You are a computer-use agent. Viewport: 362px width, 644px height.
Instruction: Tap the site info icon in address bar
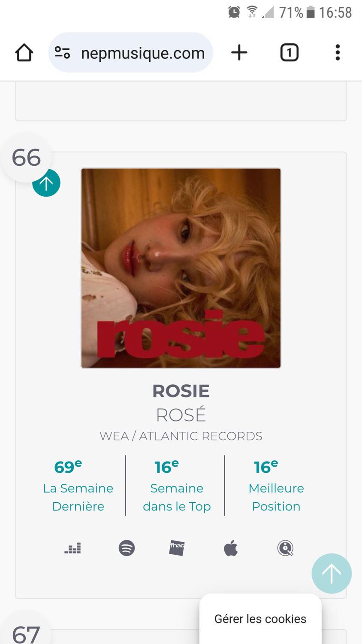point(62,53)
